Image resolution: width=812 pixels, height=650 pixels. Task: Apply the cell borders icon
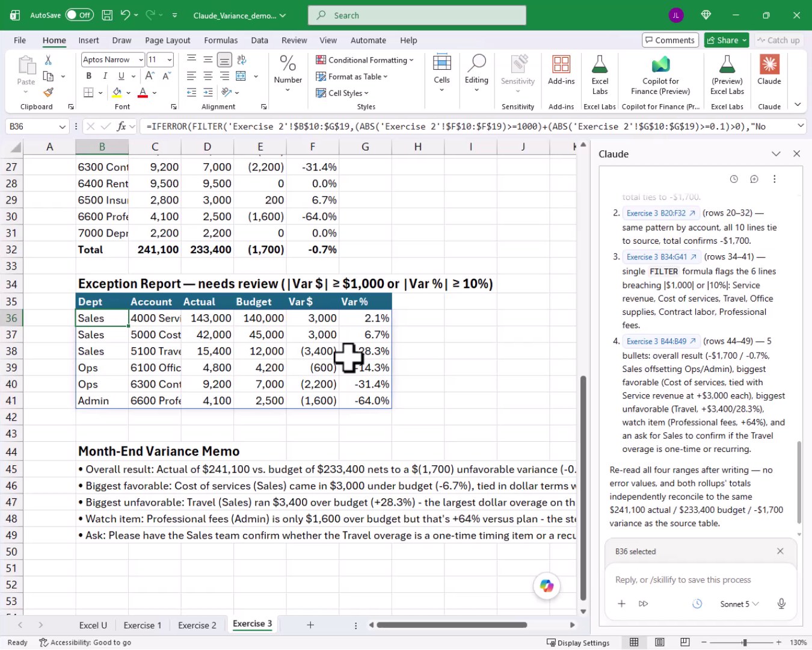(88, 93)
